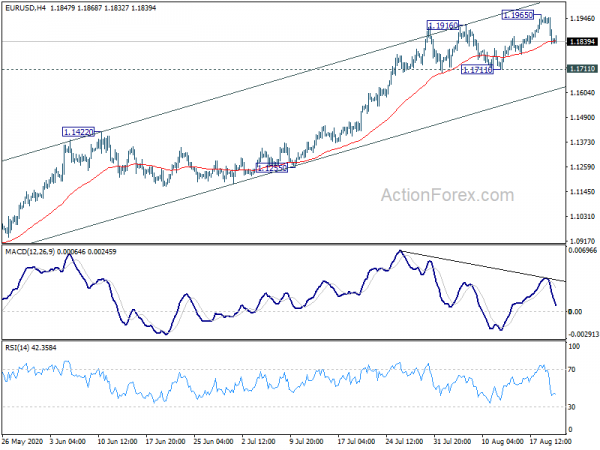Click the 17 Aug 12:00 time label

pyautogui.click(x=550, y=441)
